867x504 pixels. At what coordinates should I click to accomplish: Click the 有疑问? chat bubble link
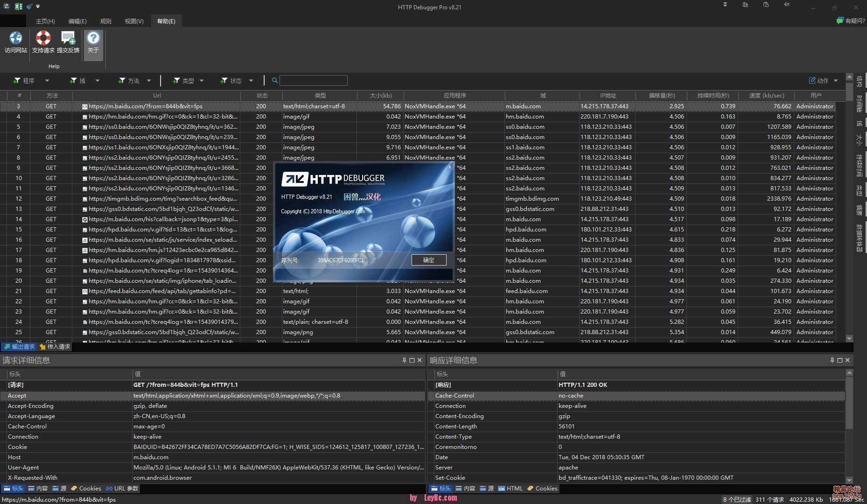(851, 21)
